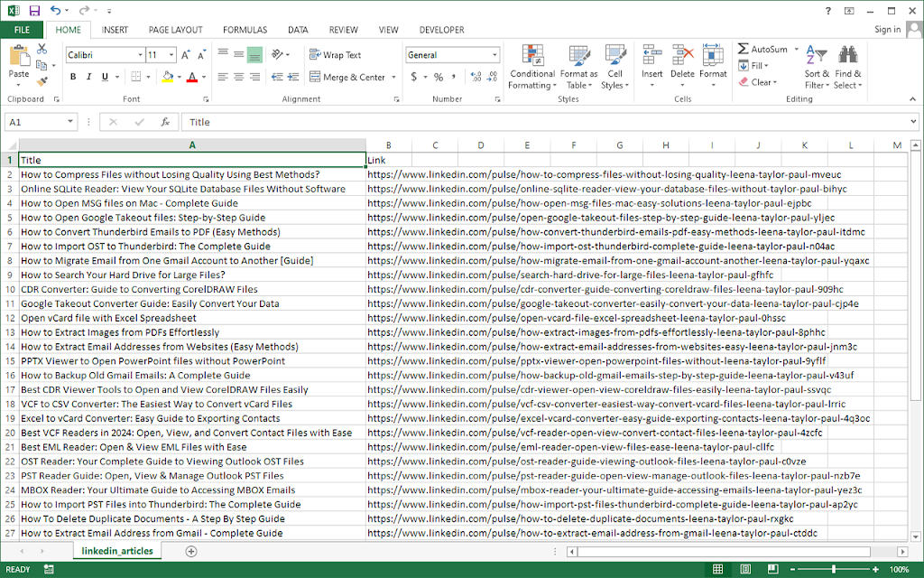Open the General number format dropdown

[x=494, y=55]
